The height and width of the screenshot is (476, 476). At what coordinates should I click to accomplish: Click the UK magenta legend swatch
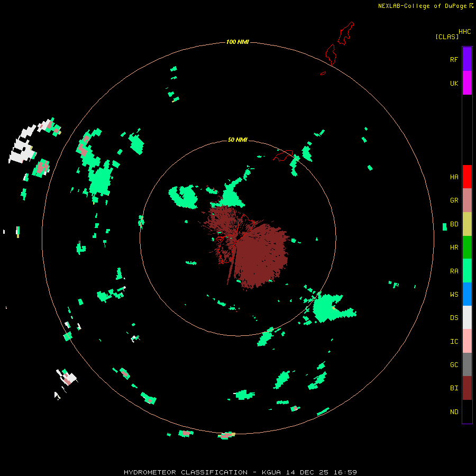tap(467, 83)
